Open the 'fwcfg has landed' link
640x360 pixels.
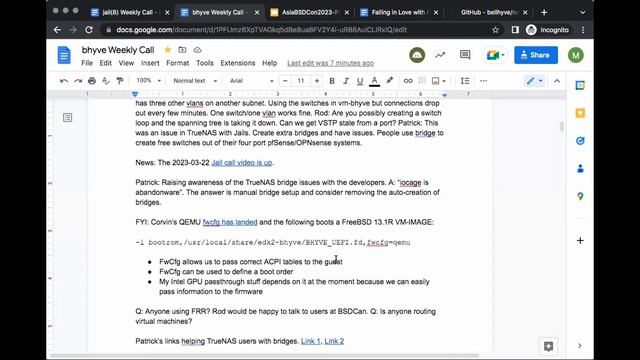click(230, 222)
